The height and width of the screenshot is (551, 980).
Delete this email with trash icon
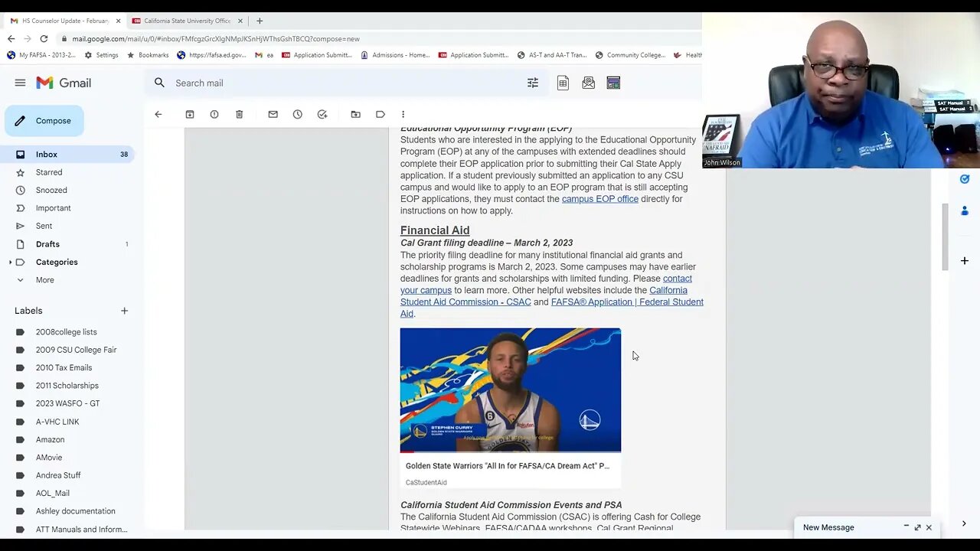pyautogui.click(x=239, y=114)
